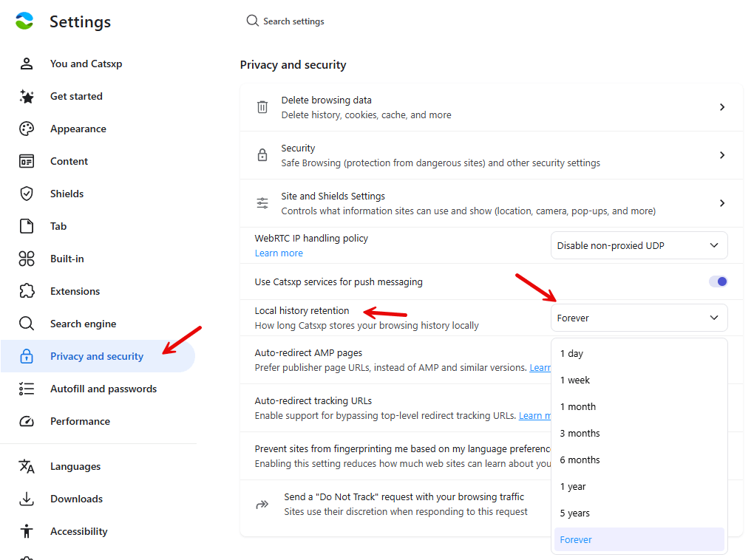Click the palette Appearance icon

click(x=27, y=129)
